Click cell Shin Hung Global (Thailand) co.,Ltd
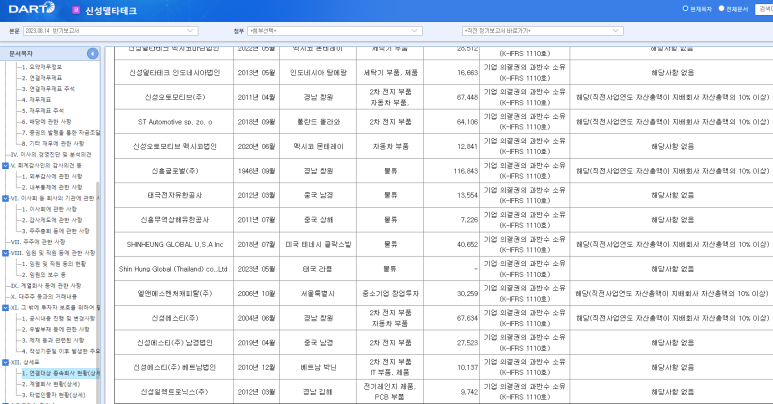Screen dimensions: 773x404 click(173, 269)
